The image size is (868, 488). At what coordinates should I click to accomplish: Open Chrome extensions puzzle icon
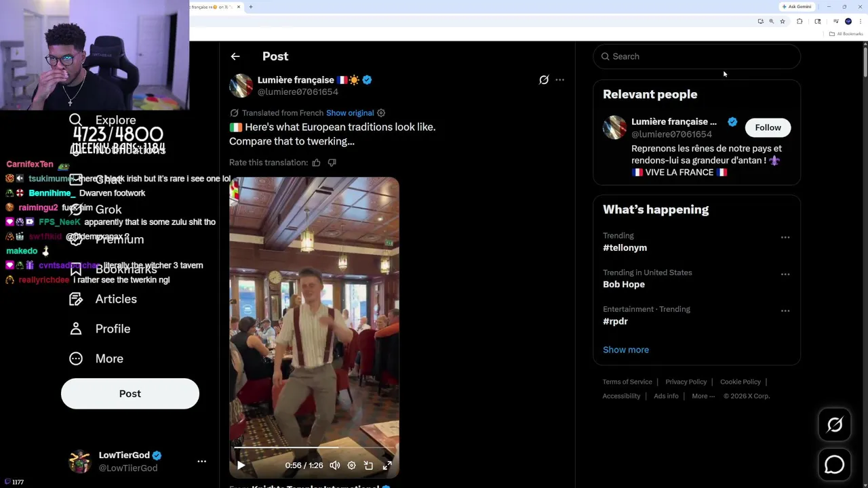tap(800, 22)
